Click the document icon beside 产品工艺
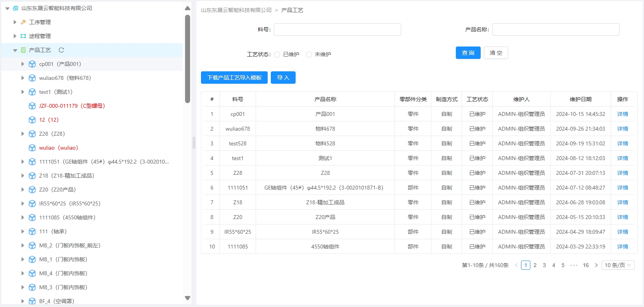The width and height of the screenshot is (644, 307). [x=23, y=50]
